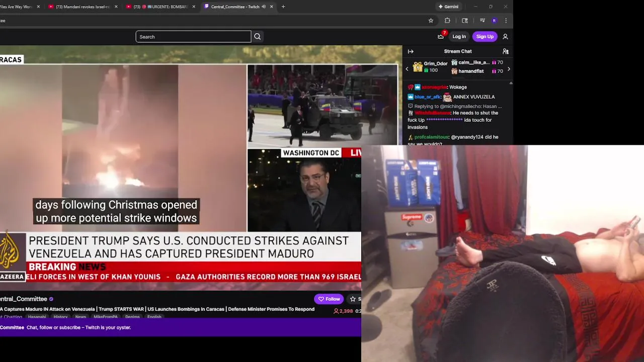Image resolution: width=644 pixels, height=362 pixels.
Task: Select the MikeFromPA stream tag
Action: (x=105, y=317)
